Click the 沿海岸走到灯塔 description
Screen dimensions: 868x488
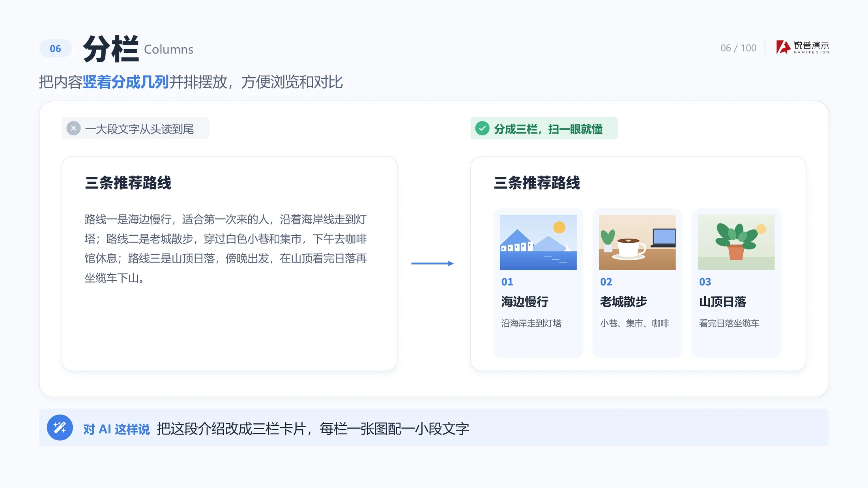531,323
